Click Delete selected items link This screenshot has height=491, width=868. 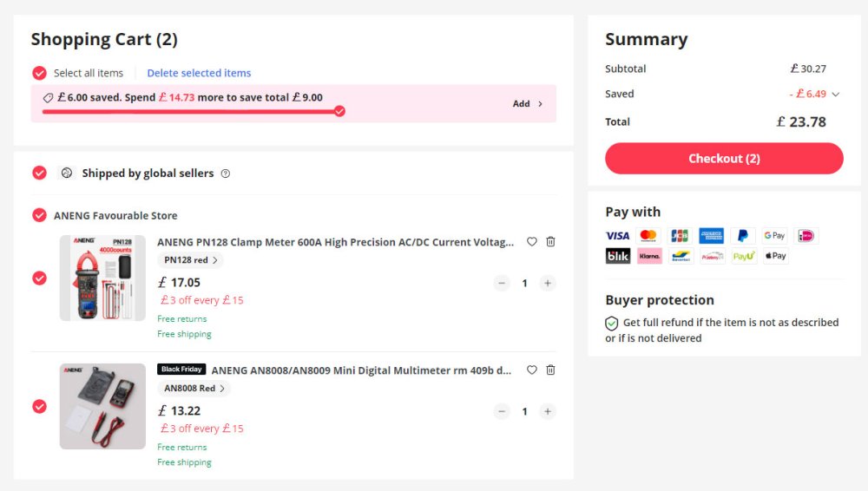coord(199,73)
